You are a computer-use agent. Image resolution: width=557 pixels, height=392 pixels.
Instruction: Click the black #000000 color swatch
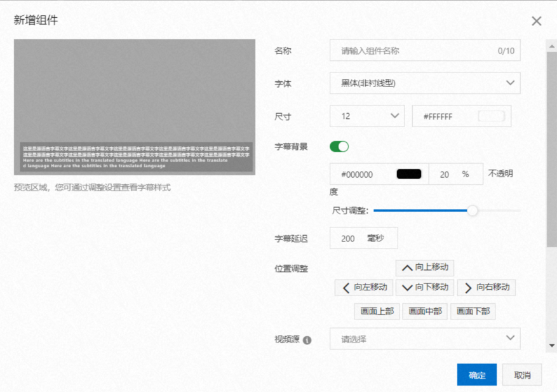click(408, 173)
